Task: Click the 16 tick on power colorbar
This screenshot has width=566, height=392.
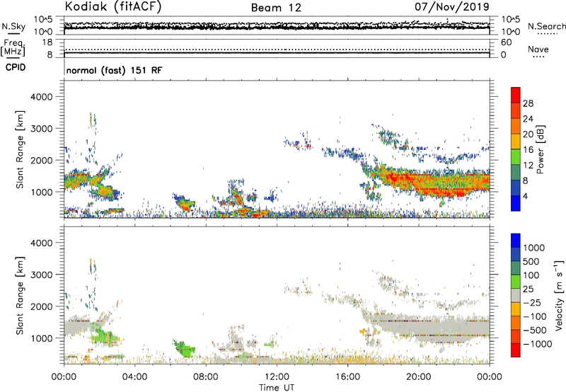Action: (x=528, y=150)
